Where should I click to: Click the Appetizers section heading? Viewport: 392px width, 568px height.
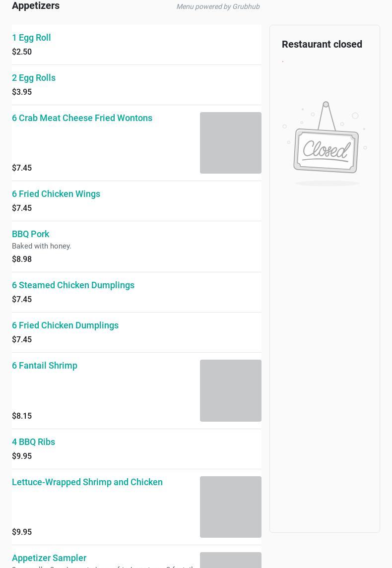tap(36, 5)
